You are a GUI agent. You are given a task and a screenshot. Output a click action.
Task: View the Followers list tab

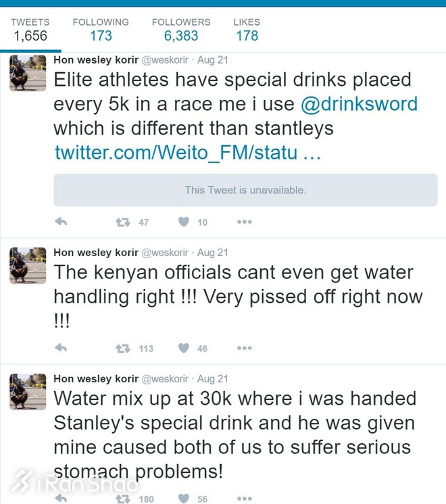click(x=181, y=30)
